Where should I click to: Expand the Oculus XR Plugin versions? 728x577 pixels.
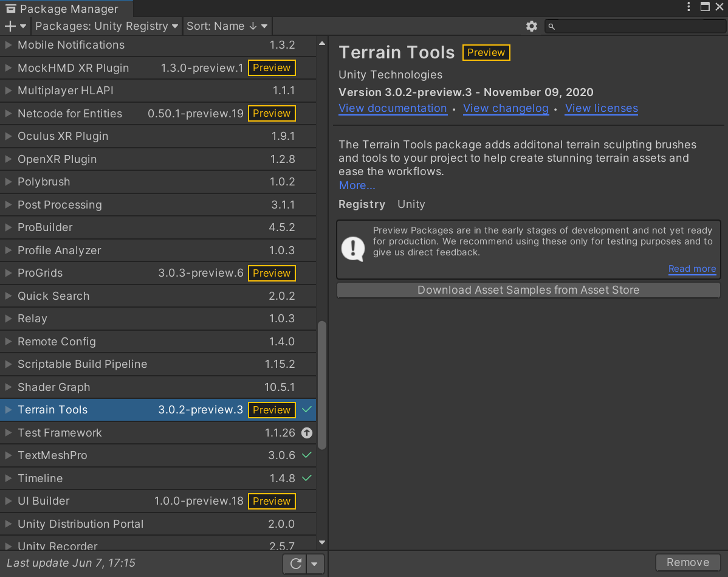[8, 136]
